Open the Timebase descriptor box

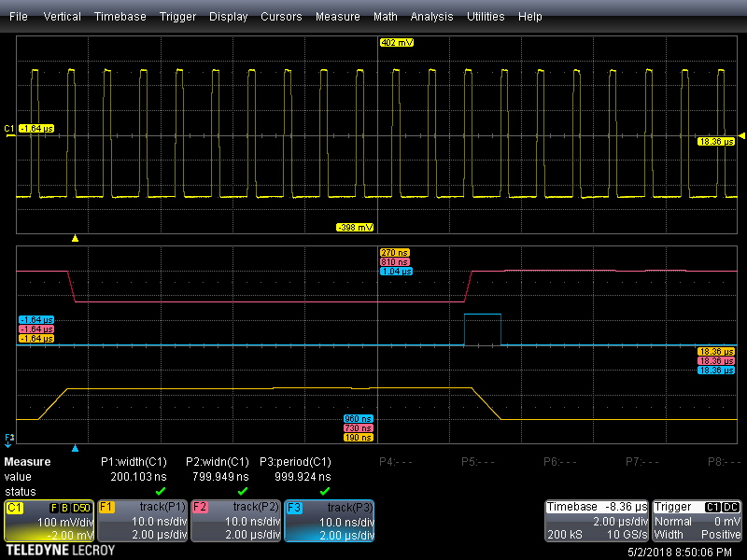pyautogui.click(x=597, y=521)
